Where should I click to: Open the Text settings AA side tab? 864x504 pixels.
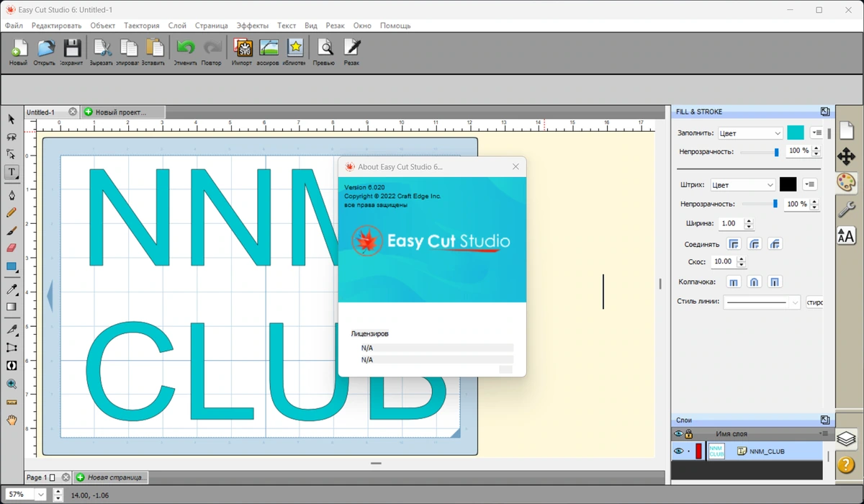coord(847,236)
